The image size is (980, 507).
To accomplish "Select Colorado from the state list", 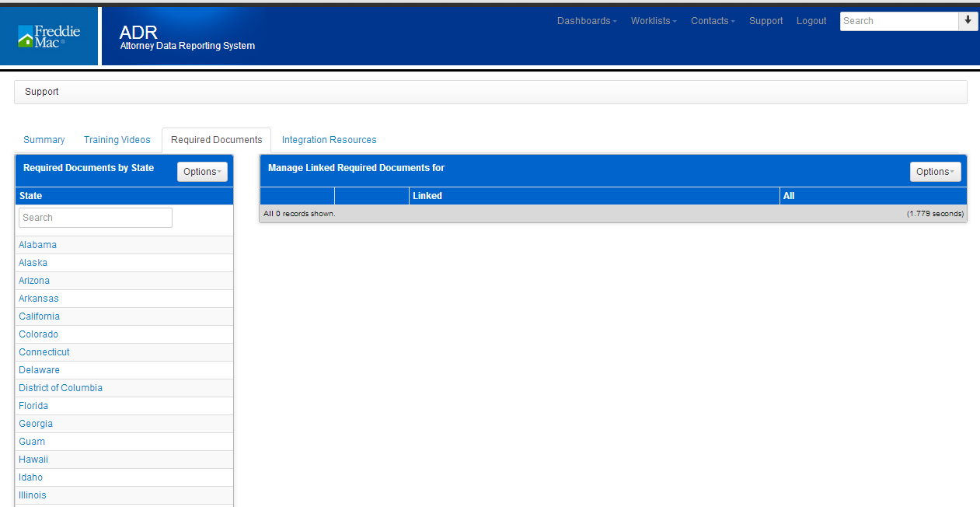I will click(39, 334).
